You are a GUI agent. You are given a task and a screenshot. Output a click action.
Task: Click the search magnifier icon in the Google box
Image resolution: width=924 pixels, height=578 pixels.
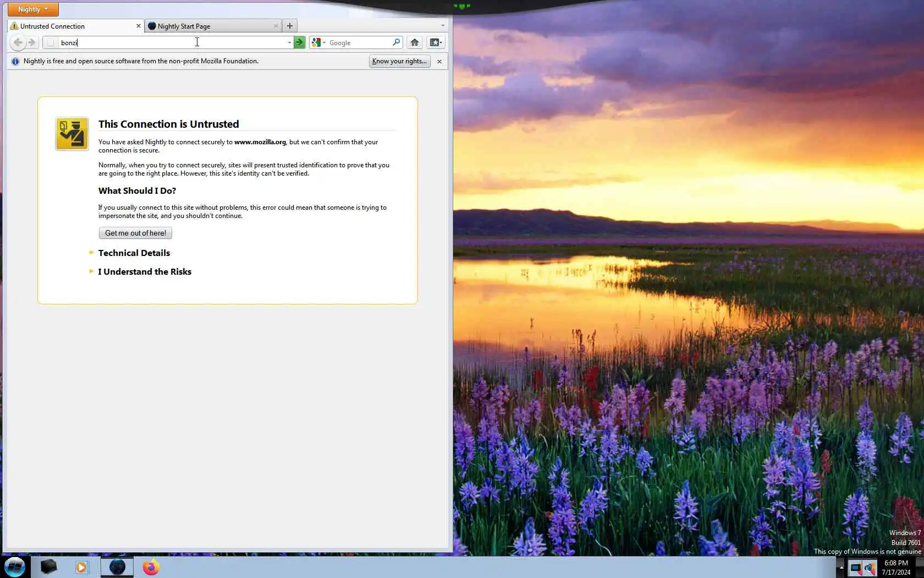tap(396, 42)
